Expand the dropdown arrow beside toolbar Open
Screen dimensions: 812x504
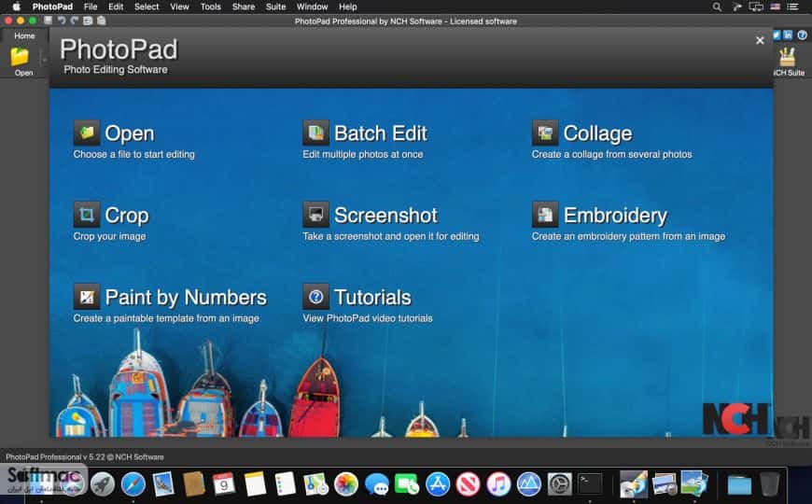point(45,61)
